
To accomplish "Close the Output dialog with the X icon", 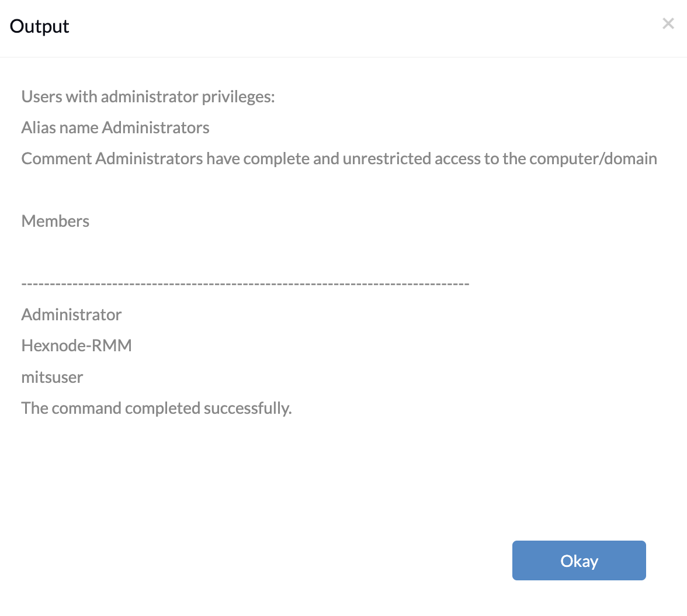I will 668,23.
